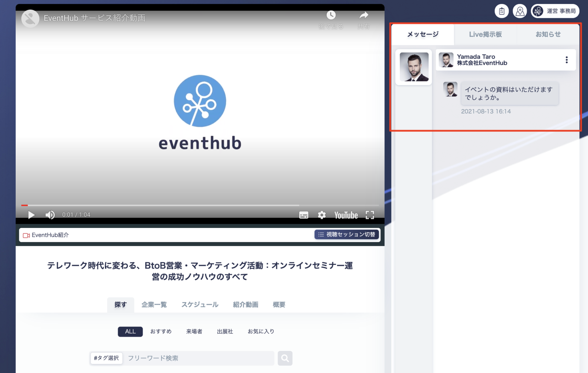
Task: Choose the 来場者 filter
Action: [x=194, y=331]
